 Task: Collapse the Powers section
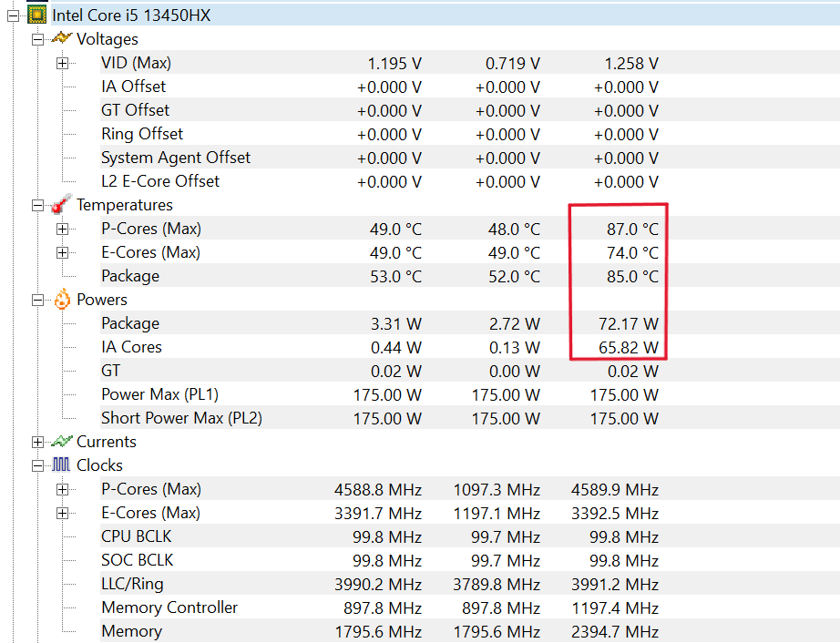coord(37,301)
